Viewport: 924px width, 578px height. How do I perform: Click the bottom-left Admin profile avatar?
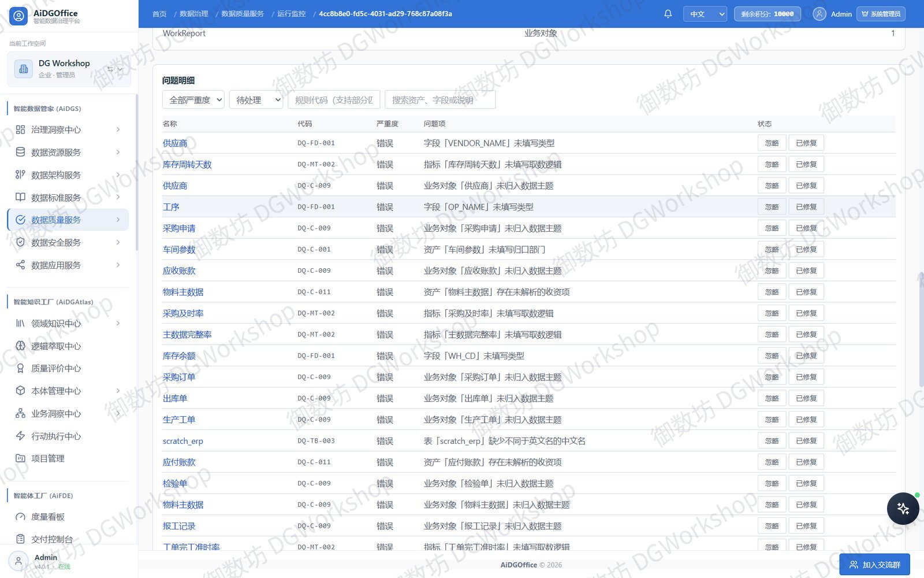[18, 561]
